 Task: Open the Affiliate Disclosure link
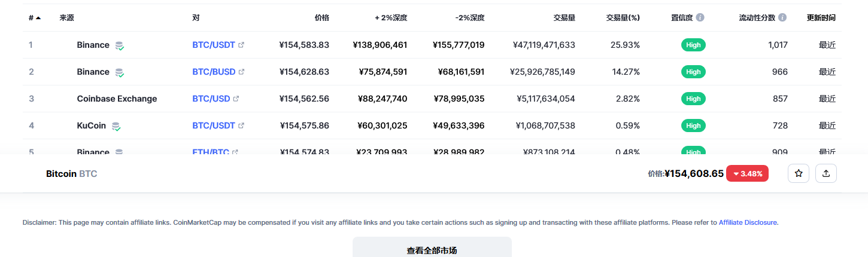point(748,222)
